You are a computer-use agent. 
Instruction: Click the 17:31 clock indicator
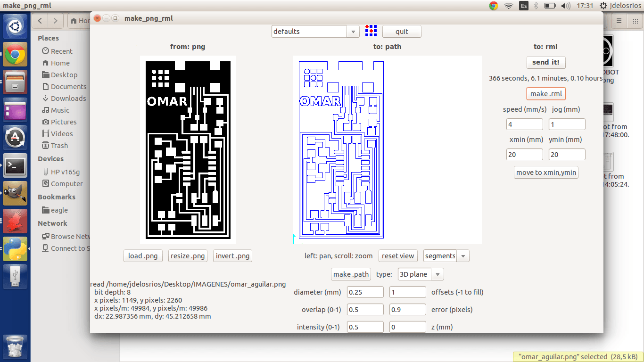[x=585, y=6]
